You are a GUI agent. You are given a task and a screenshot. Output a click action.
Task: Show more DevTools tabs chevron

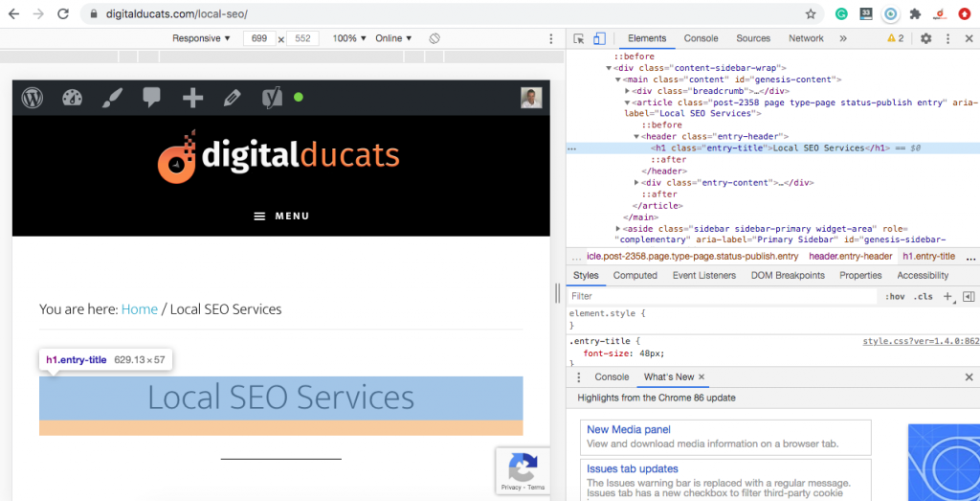tap(843, 38)
